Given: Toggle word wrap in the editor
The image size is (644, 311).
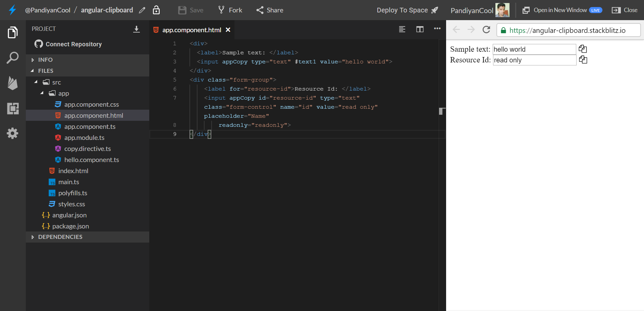Looking at the screenshot, I should [x=402, y=29].
